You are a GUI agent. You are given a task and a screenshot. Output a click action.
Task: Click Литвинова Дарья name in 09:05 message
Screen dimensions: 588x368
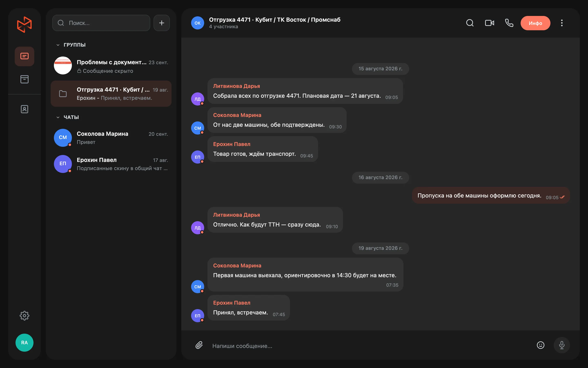[x=236, y=86]
